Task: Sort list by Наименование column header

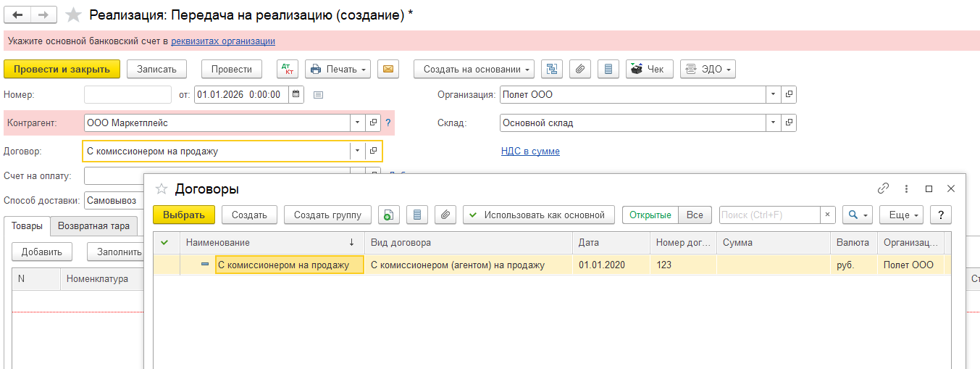Action: pyautogui.click(x=268, y=242)
